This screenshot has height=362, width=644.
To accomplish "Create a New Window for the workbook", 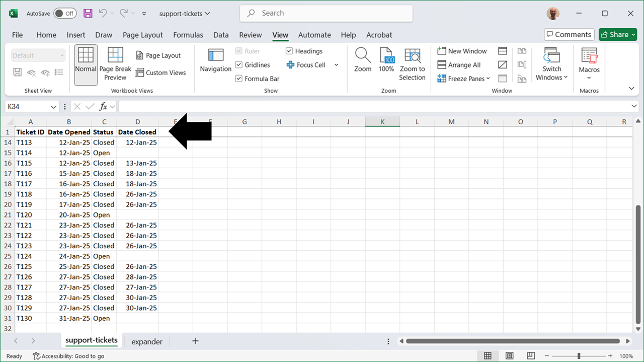I will click(x=462, y=51).
